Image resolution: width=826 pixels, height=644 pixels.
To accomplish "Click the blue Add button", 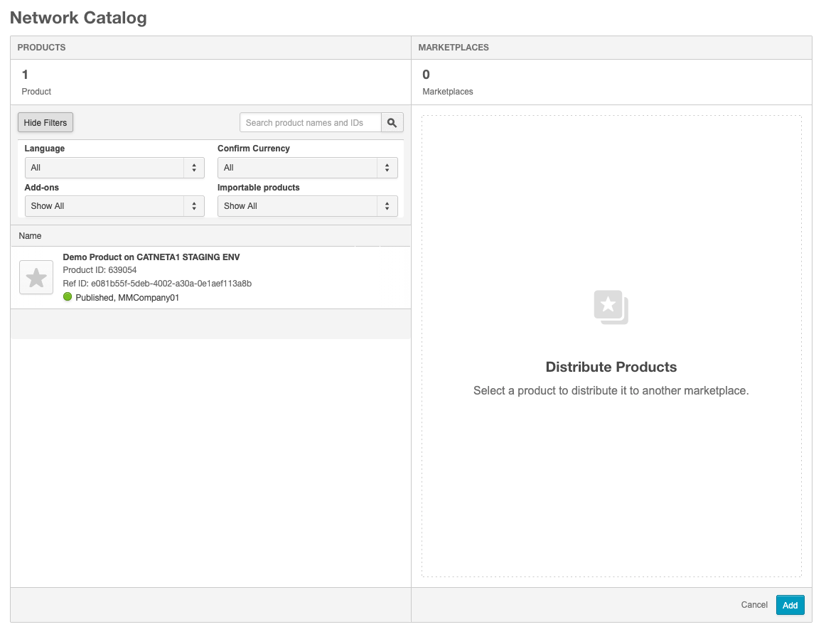I will (x=790, y=605).
